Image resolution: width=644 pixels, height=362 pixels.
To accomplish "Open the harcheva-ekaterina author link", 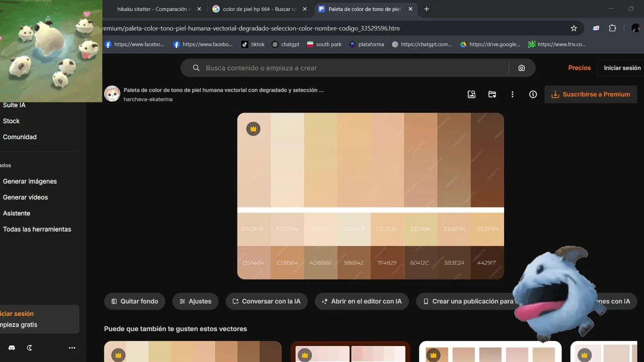I will (x=148, y=100).
